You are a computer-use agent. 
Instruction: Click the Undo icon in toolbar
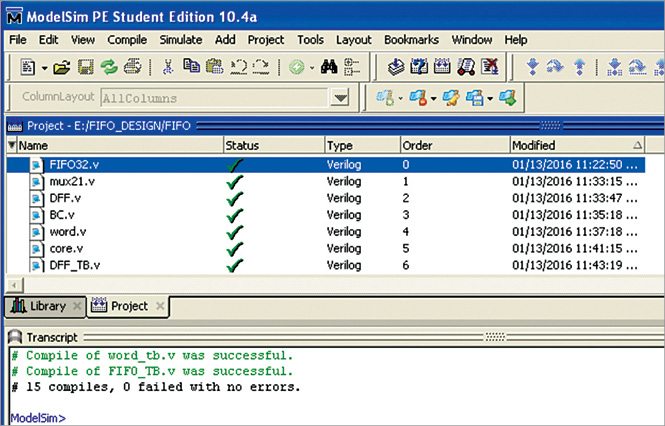click(x=237, y=67)
